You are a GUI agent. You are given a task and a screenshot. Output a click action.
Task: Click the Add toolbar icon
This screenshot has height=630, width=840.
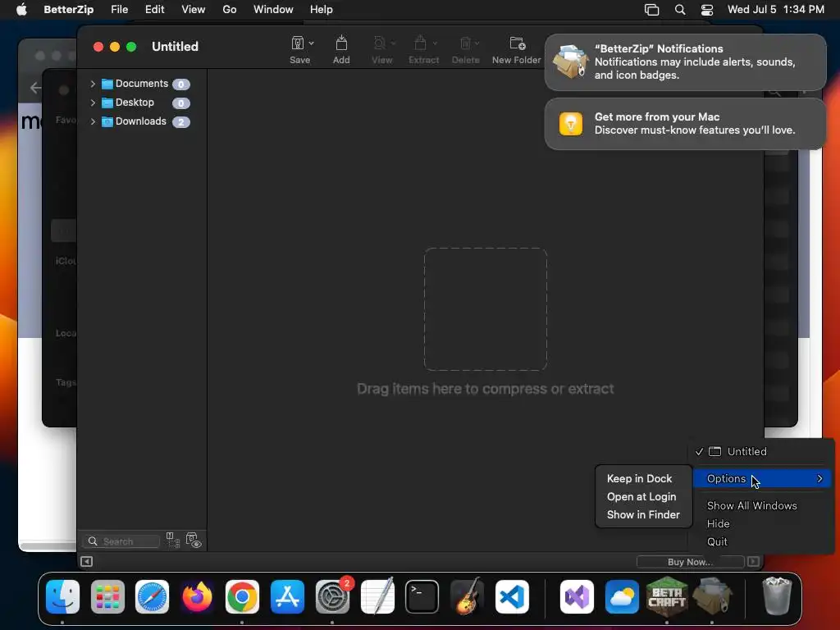tap(341, 43)
